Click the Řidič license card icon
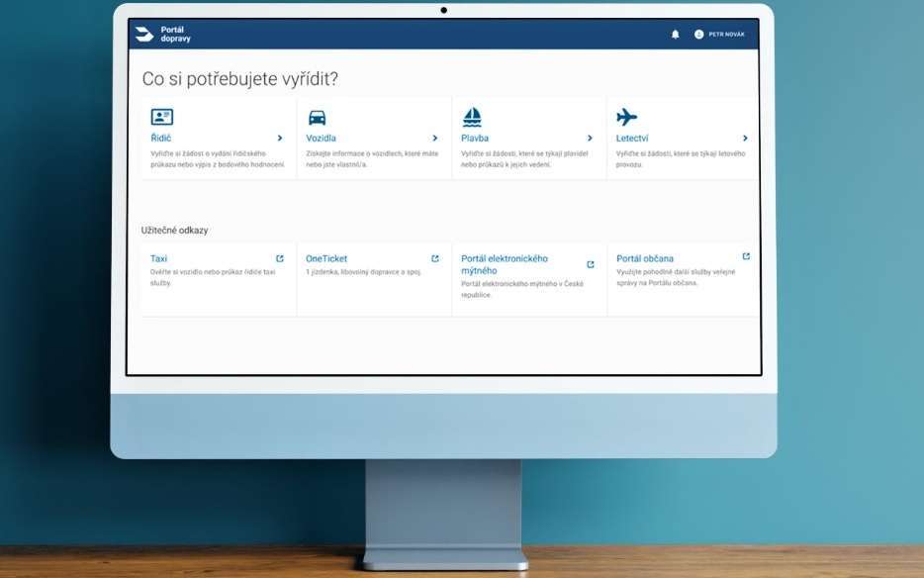924x578 pixels. tap(162, 117)
